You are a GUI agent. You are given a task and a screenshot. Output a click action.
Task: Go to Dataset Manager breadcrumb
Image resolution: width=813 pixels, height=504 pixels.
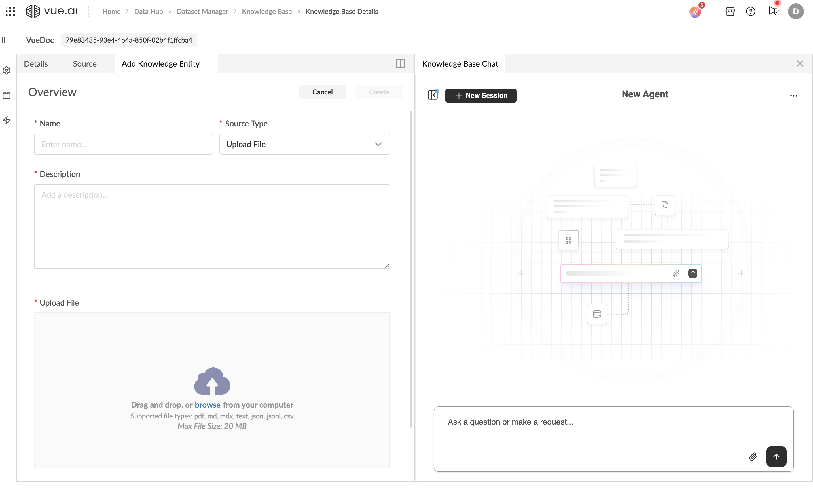[202, 11]
